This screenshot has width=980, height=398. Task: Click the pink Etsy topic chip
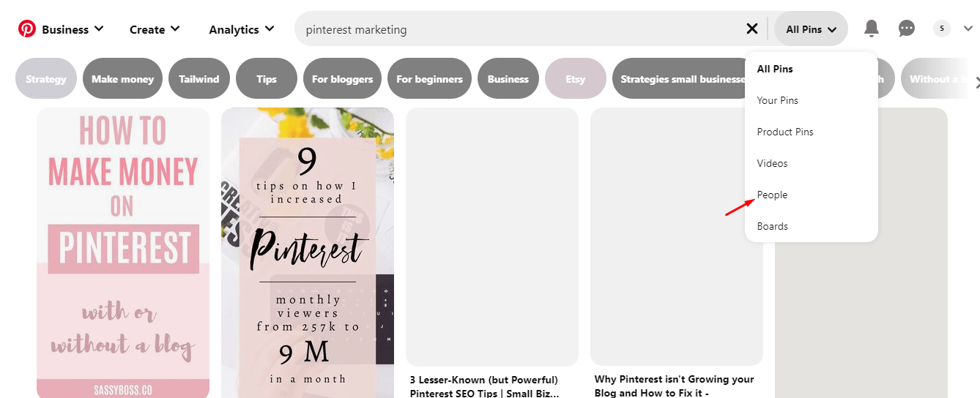[575, 79]
